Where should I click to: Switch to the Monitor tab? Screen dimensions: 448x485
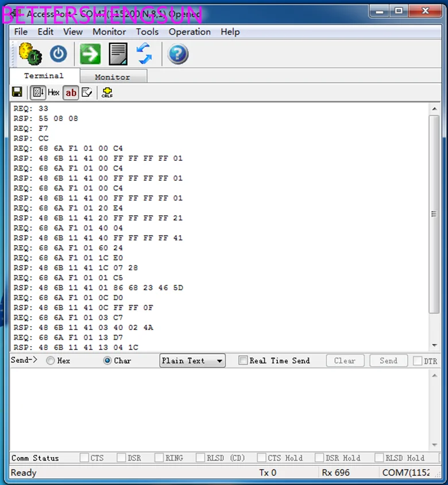click(x=113, y=77)
